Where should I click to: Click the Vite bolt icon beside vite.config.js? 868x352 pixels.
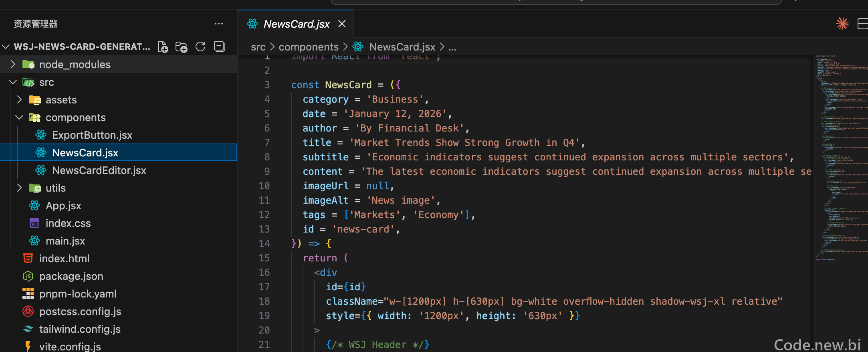coord(28,346)
